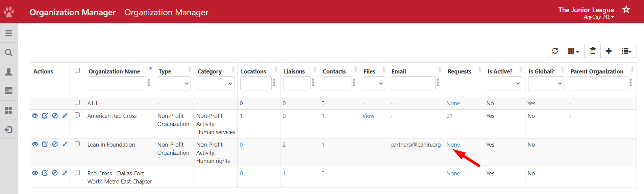Click the logout sidebar icon

pos(9,130)
